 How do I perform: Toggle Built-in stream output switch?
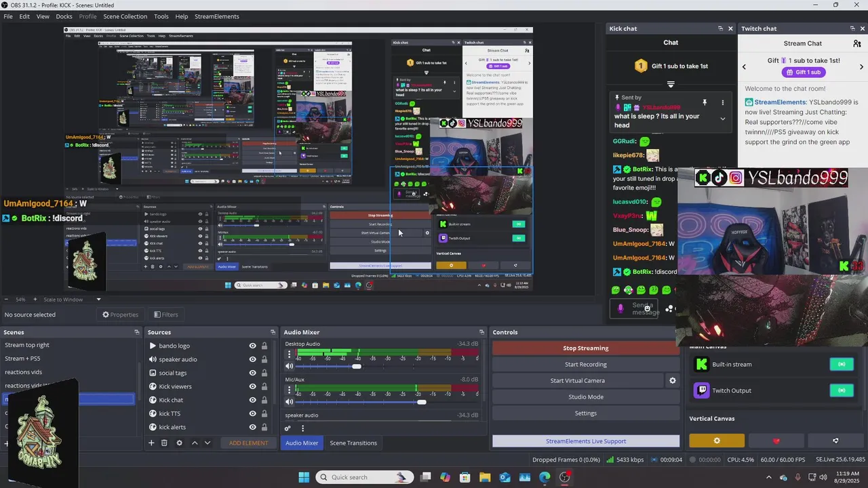tap(842, 364)
